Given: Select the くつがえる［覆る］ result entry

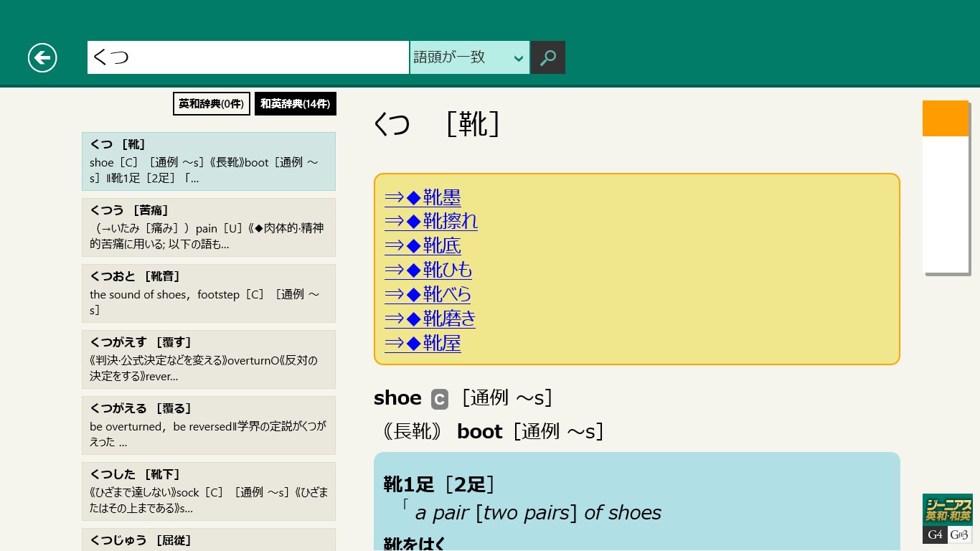Looking at the screenshot, I should click(209, 425).
